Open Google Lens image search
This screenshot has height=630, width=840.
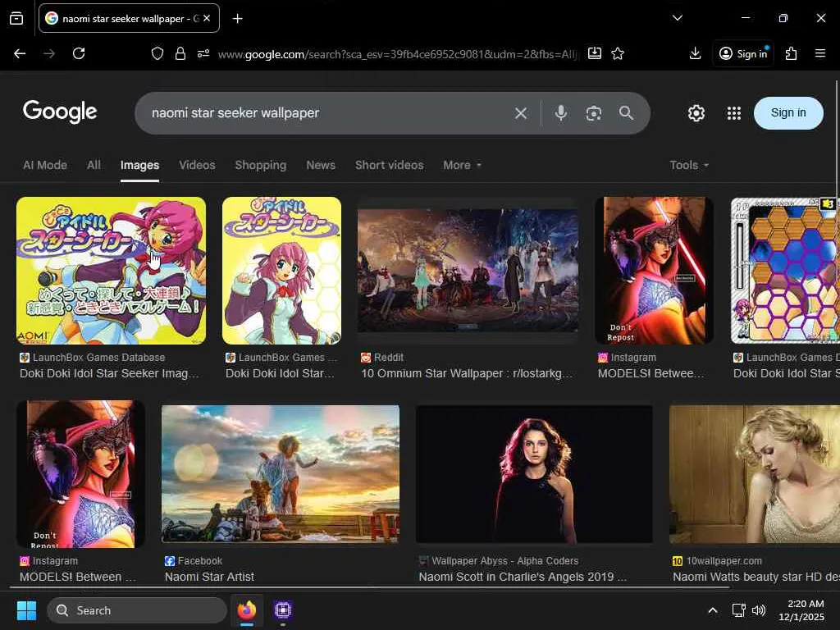[x=594, y=113]
